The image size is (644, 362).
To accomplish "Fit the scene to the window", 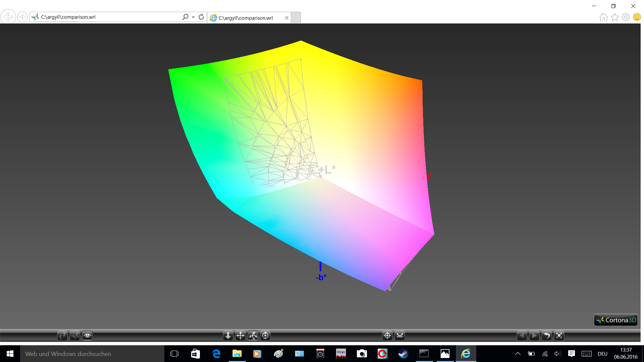I will [559, 336].
